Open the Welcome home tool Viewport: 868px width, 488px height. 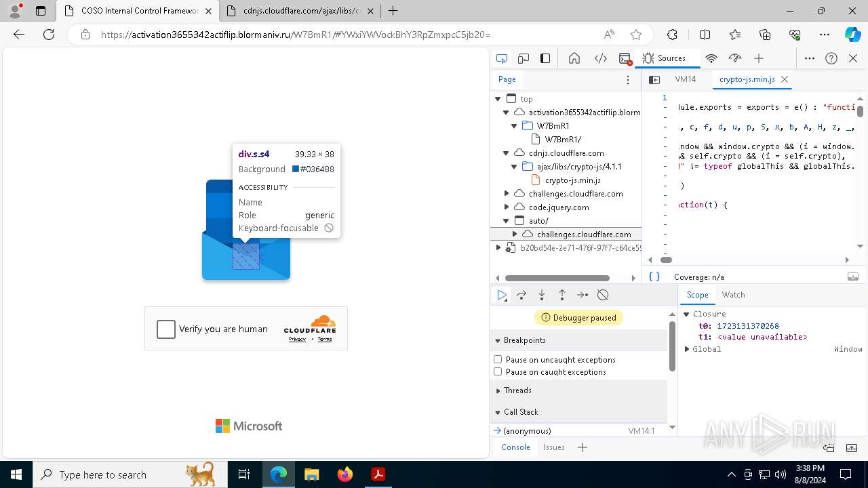[x=574, y=58]
